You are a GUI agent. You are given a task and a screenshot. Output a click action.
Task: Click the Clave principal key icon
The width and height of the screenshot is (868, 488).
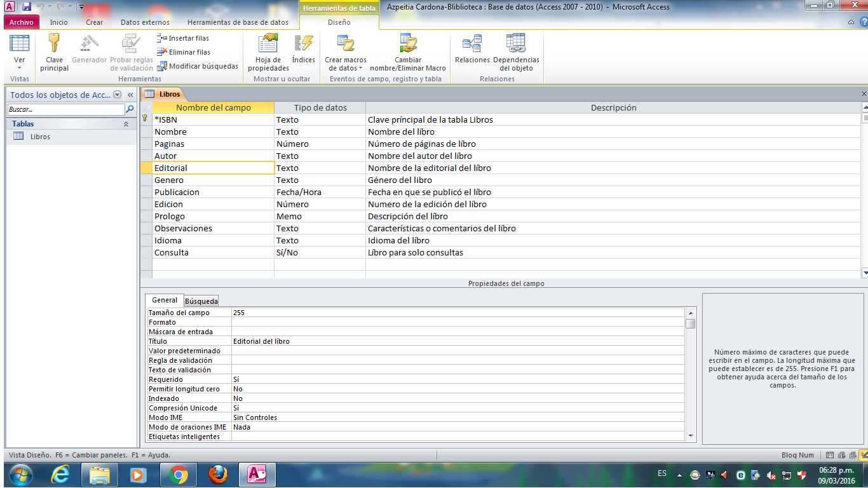(x=54, y=44)
